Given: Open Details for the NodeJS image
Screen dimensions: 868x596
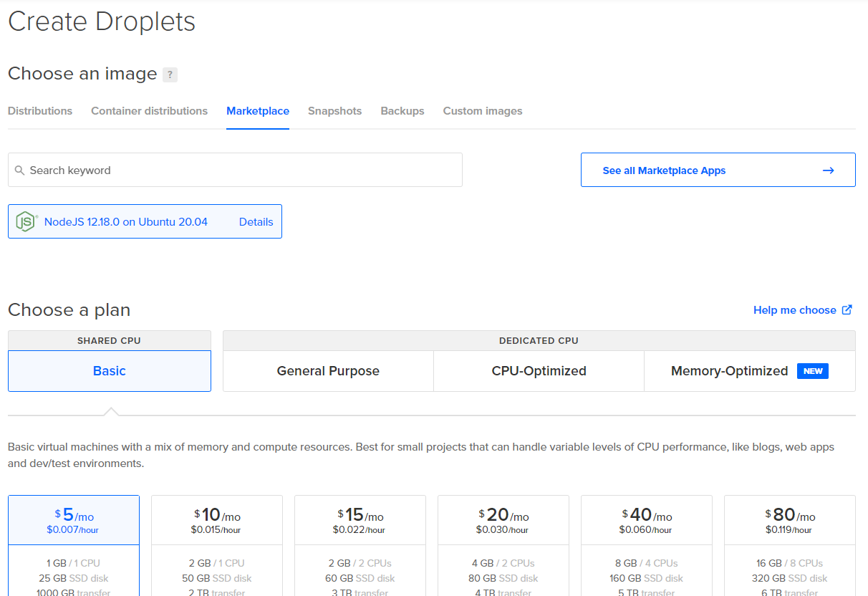Looking at the screenshot, I should pyautogui.click(x=256, y=222).
